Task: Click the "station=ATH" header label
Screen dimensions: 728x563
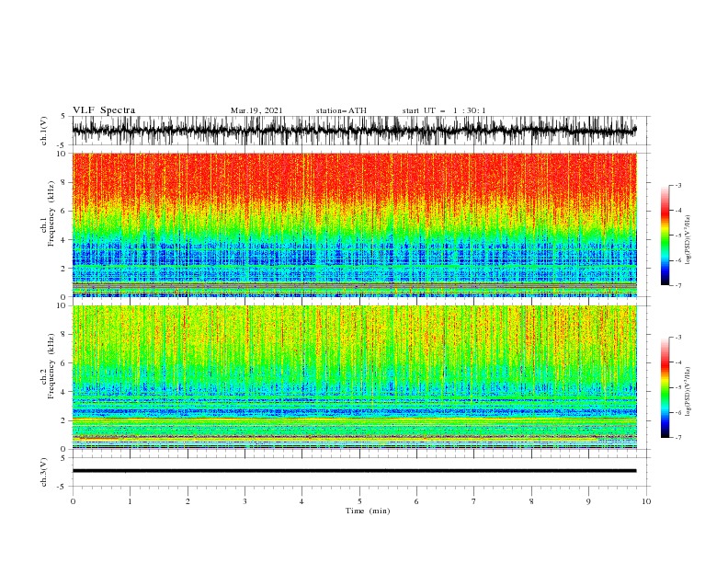Action: pyautogui.click(x=341, y=110)
